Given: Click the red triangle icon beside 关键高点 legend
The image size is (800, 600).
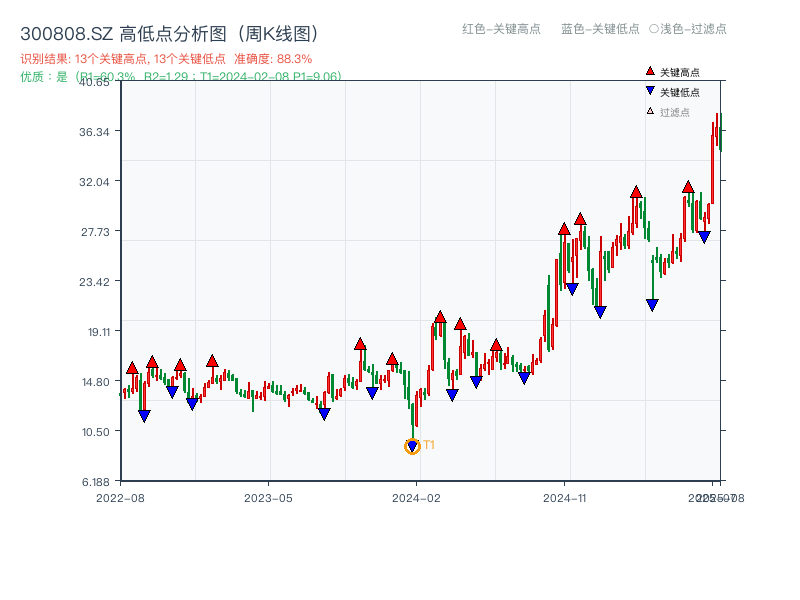Looking at the screenshot, I should click(x=650, y=71).
